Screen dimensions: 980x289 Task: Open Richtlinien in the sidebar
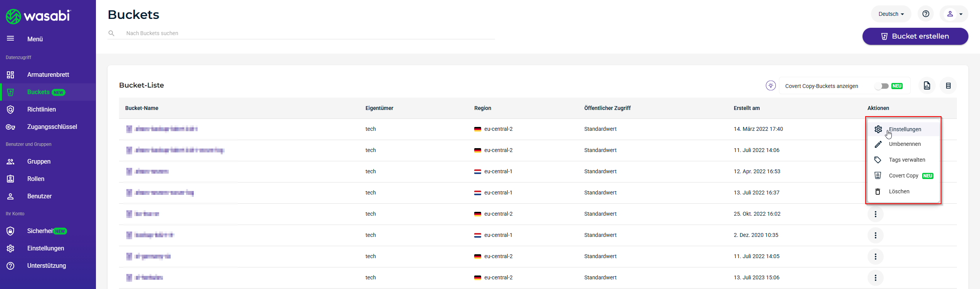pyautogui.click(x=41, y=110)
